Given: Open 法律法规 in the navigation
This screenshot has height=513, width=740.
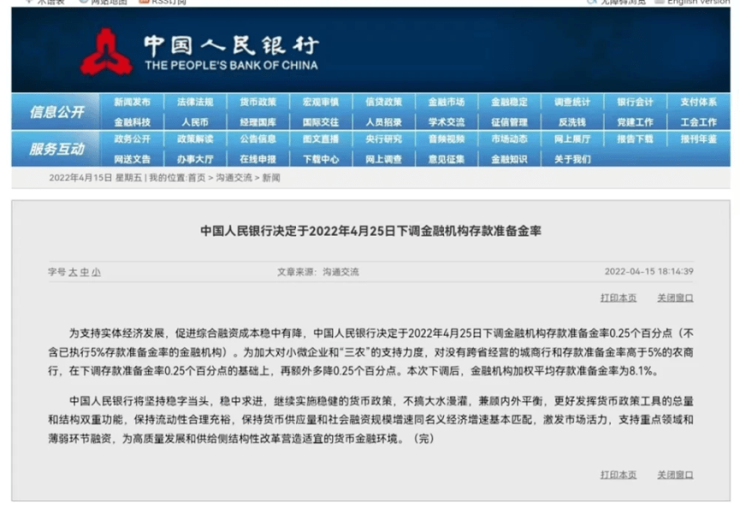Looking at the screenshot, I should [x=195, y=102].
